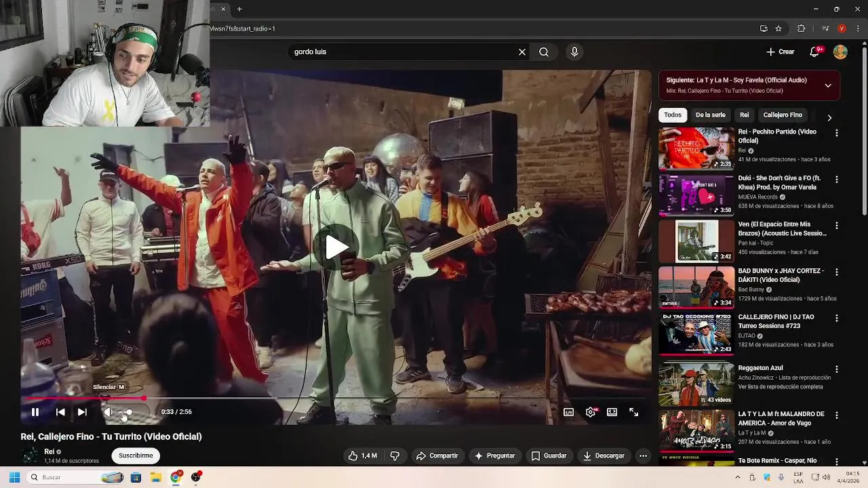Image resolution: width=868 pixels, height=488 pixels.
Task: Click 'Ver lista de reproducción completa'
Action: 781,387
